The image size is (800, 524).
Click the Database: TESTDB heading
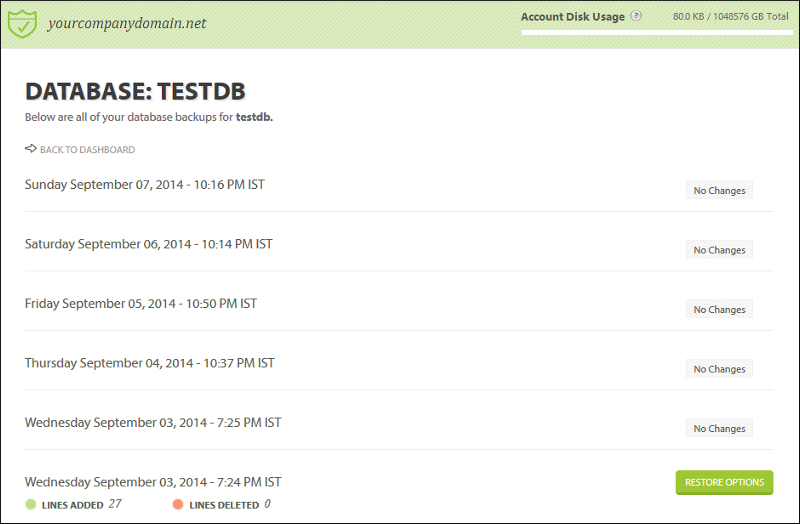(135, 91)
